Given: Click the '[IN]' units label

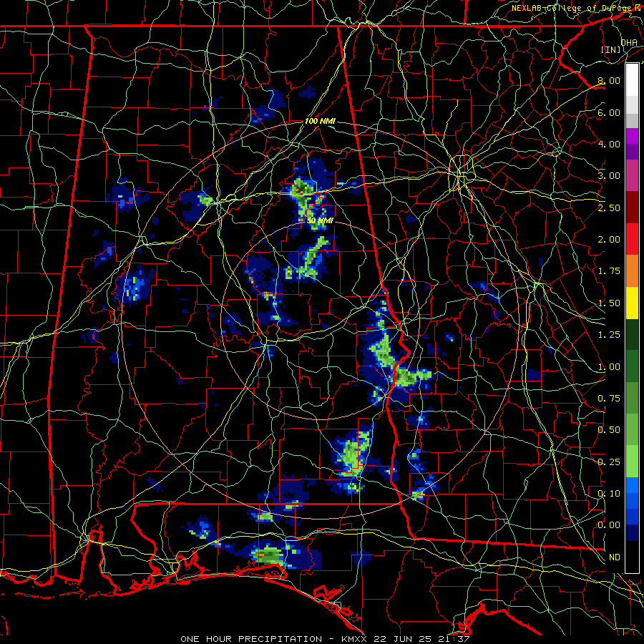Looking at the screenshot, I should click(611, 49).
